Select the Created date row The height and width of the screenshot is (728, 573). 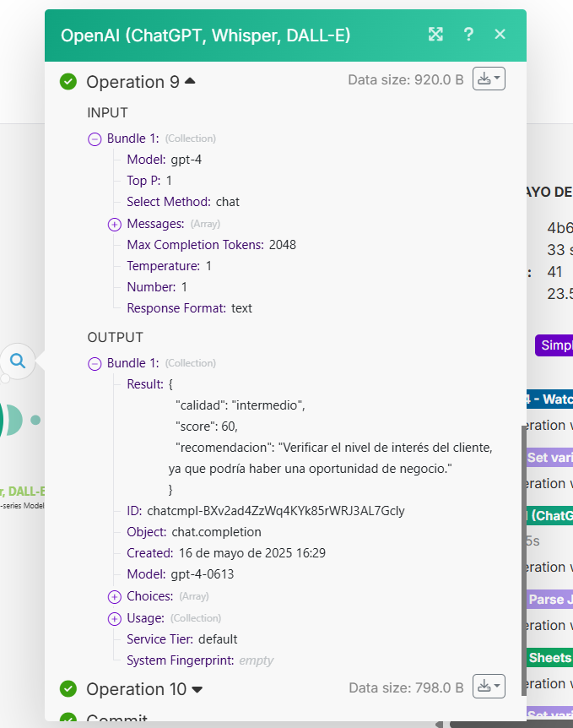[226, 553]
